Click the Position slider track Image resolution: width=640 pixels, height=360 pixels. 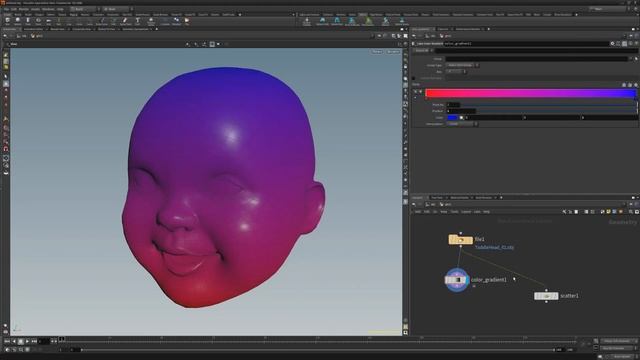(x=557, y=111)
